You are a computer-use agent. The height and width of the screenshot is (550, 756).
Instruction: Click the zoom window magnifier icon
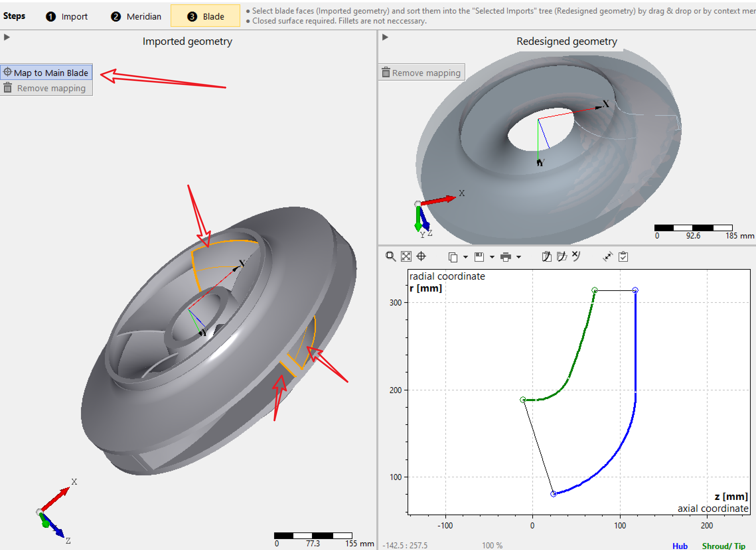tap(390, 256)
